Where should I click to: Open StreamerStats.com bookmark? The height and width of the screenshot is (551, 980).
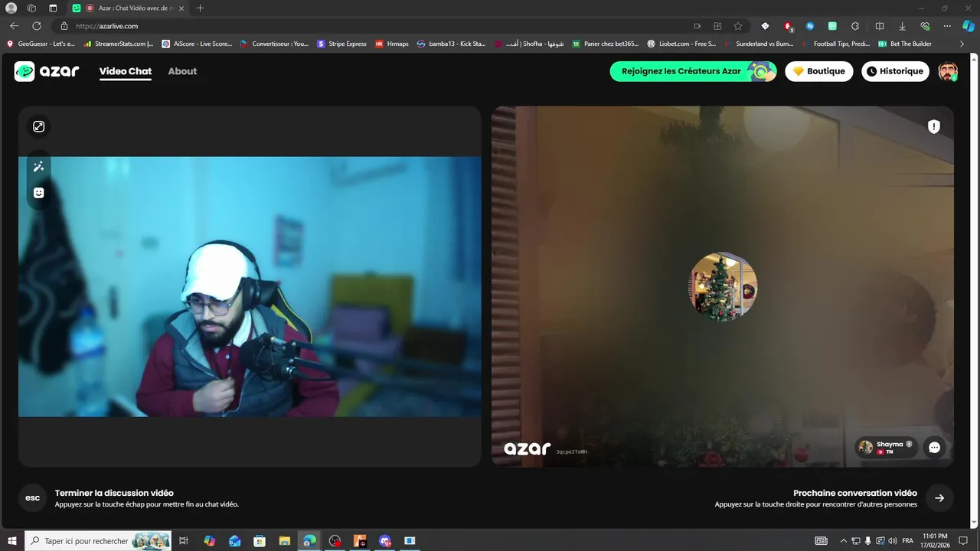point(119,44)
